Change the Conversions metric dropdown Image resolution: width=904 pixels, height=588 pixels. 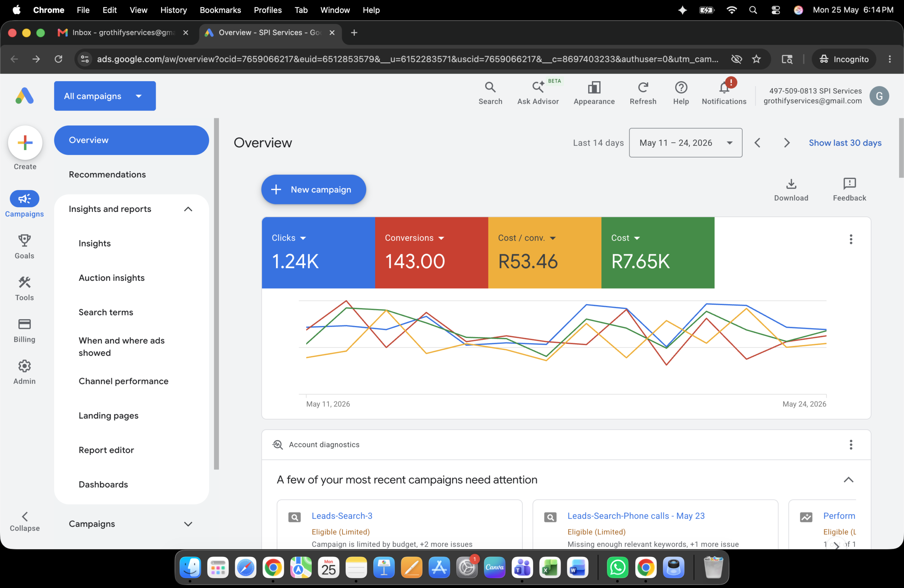click(415, 238)
